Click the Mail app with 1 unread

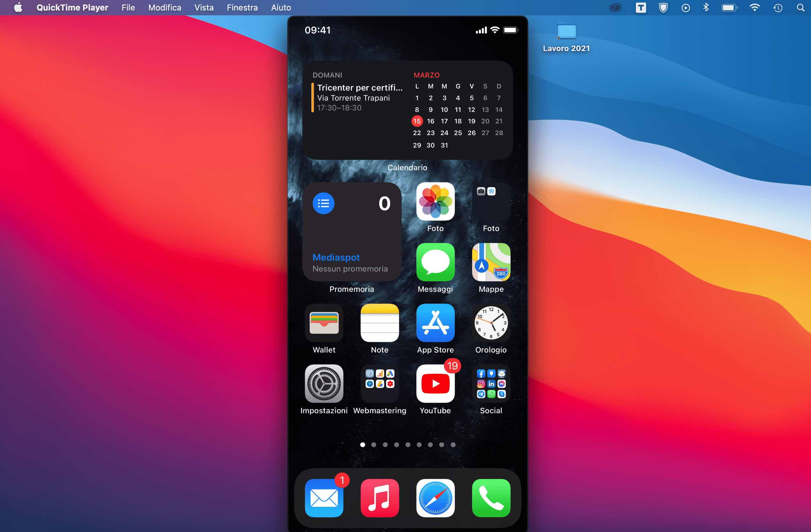coord(324,498)
